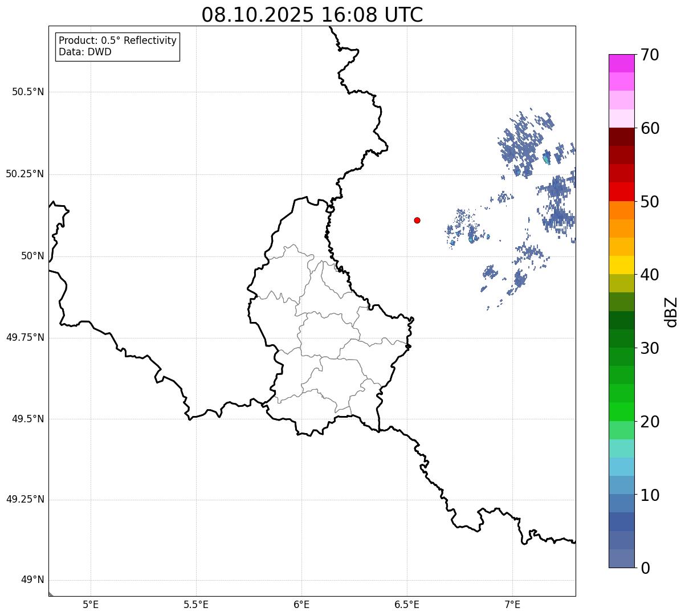This screenshot has height=616, width=685.
Task: Click the 60 colorbar tick value
Action: tap(650, 128)
